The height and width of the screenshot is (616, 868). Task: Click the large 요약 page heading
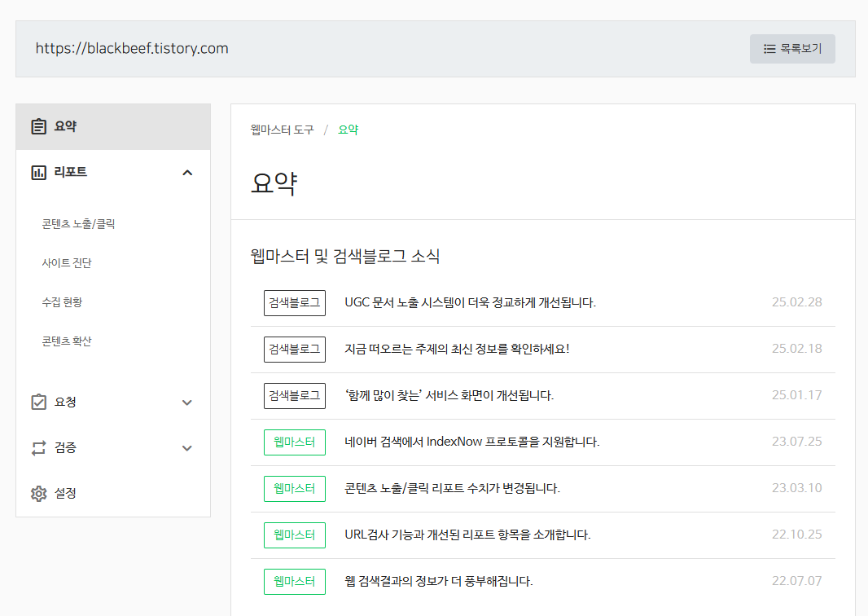[x=274, y=183]
